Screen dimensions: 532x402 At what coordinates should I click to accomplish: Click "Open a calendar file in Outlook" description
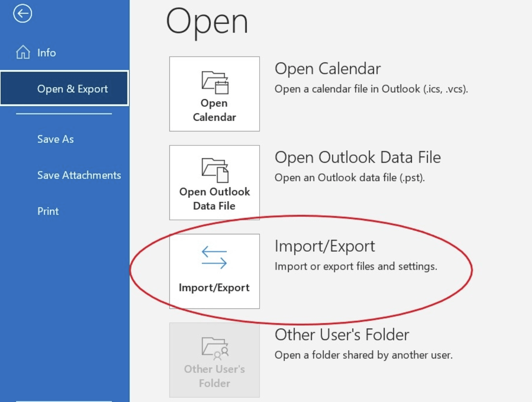click(x=371, y=89)
